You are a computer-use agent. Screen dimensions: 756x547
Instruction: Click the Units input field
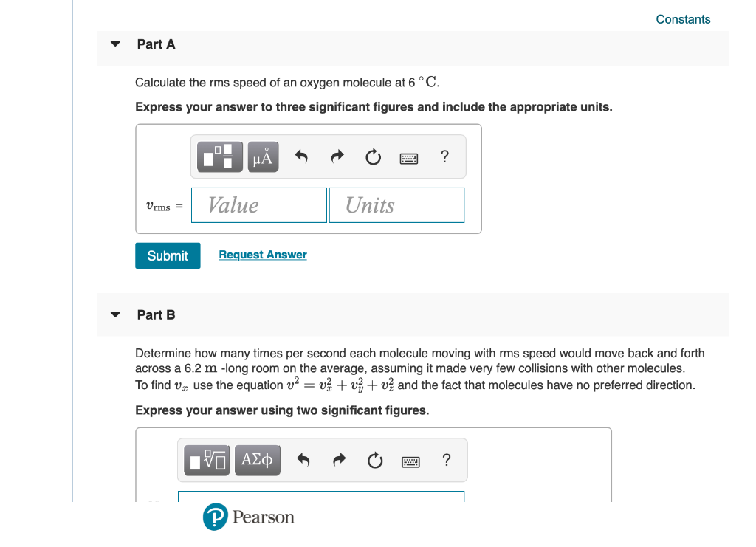click(x=396, y=205)
